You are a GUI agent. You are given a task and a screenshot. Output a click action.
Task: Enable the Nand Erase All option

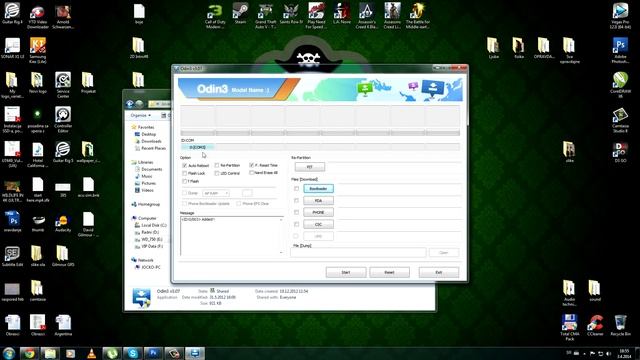[251, 173]
